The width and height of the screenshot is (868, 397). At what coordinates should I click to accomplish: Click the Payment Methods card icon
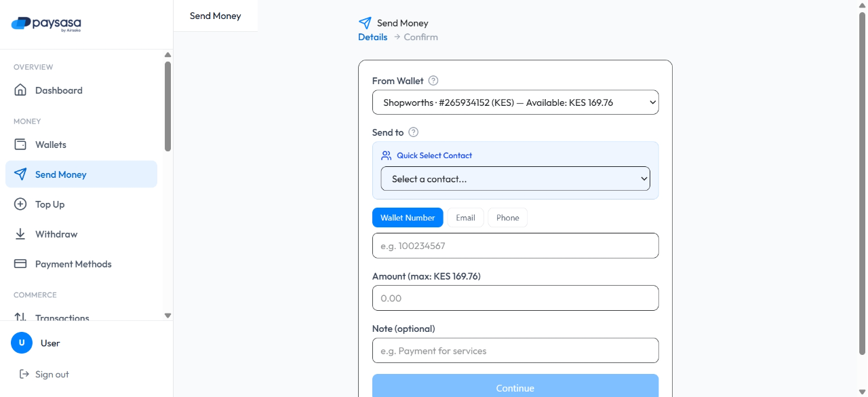[20, 264]
